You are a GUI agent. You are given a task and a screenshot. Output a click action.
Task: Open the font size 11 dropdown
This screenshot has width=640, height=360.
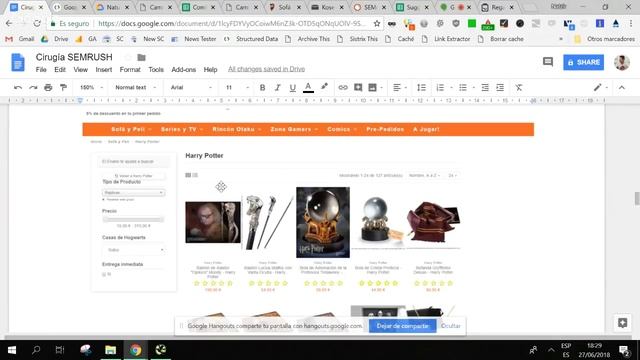coord(238,87)
